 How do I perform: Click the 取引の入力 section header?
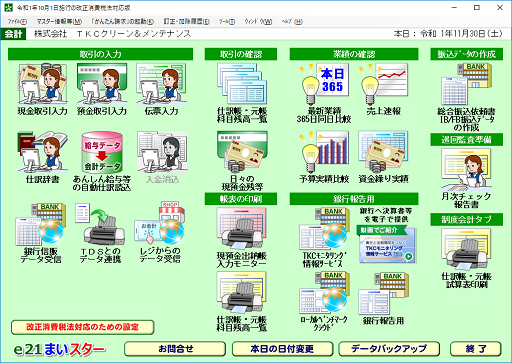100,54
